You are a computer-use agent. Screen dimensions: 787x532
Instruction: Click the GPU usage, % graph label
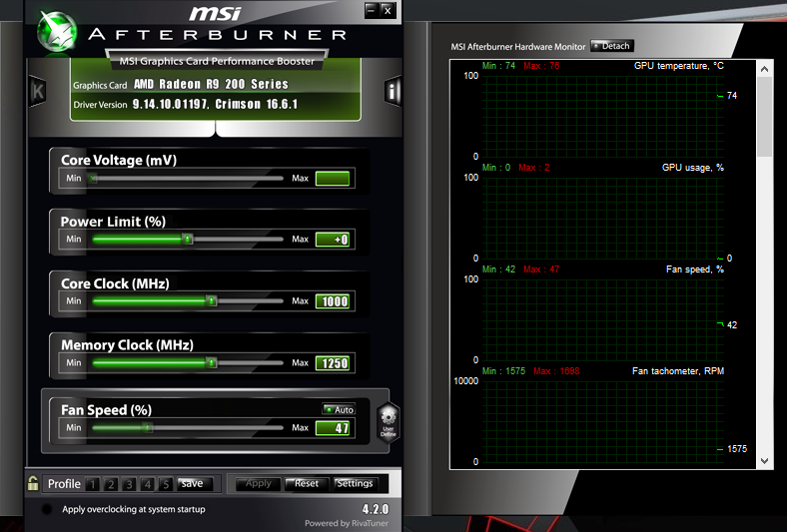click(x=693, y=168)
